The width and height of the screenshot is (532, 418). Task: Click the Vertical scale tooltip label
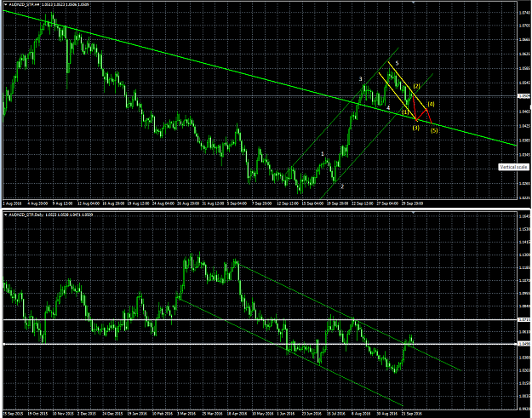(513, 167)
